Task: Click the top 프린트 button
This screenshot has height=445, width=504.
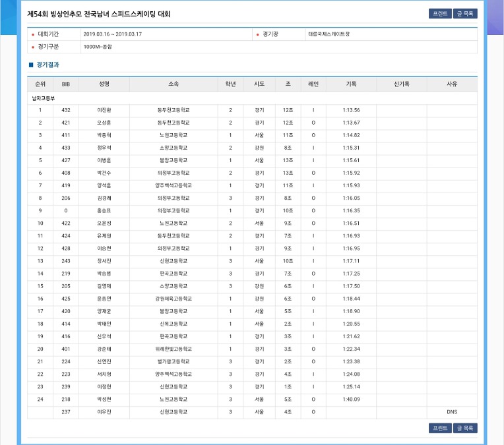Action: [440, 13]
